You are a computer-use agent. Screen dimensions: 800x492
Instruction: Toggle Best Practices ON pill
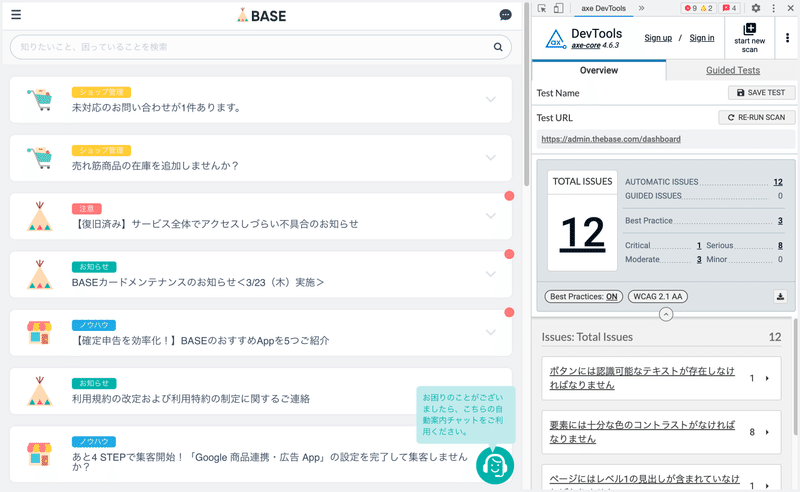(584, 297)
